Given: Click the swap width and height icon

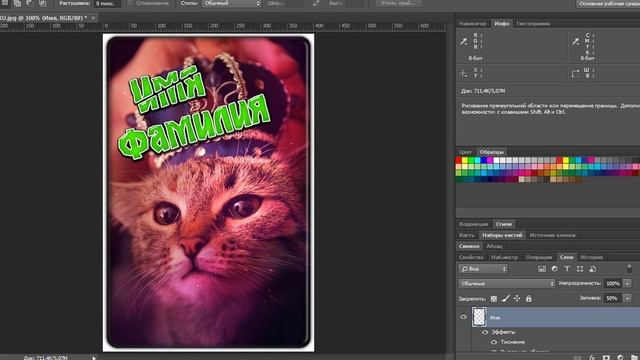Looking at the screenshot, I should (x=316, y=3).
